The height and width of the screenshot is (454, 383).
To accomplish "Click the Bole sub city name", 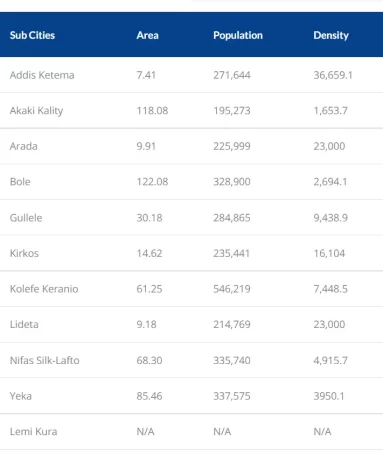I will [x=20, y=182].
